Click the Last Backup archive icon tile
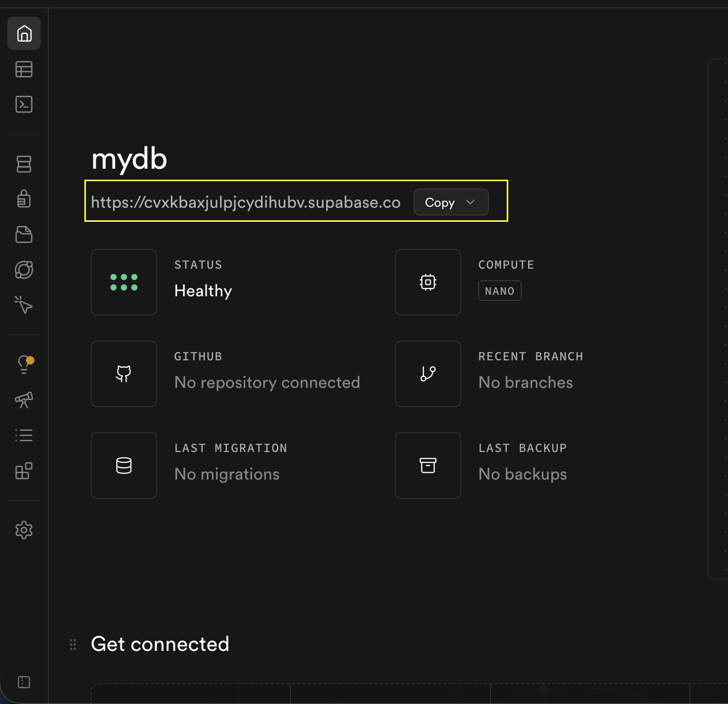 pos(428,466)
